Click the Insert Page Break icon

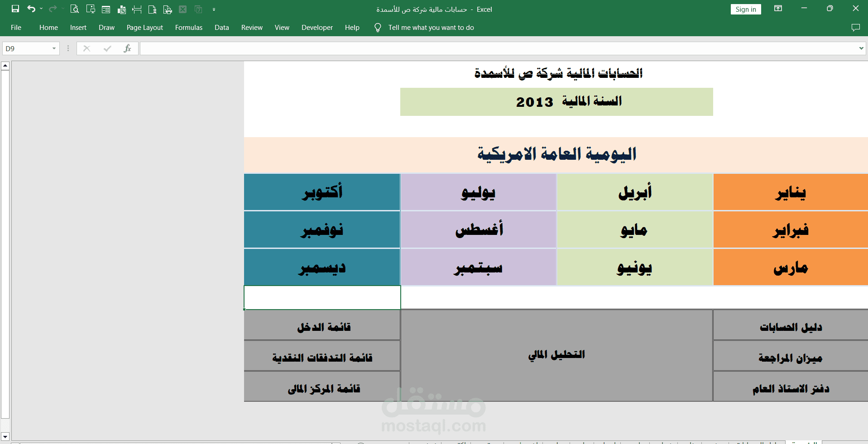pos(137,10)
